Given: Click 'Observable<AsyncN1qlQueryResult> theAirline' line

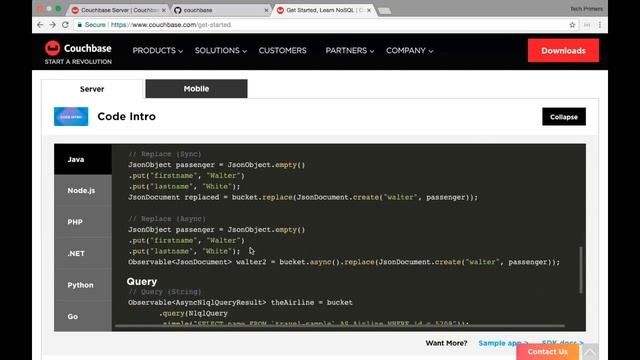Looking at the screenshot, I should tap(240, 302).
